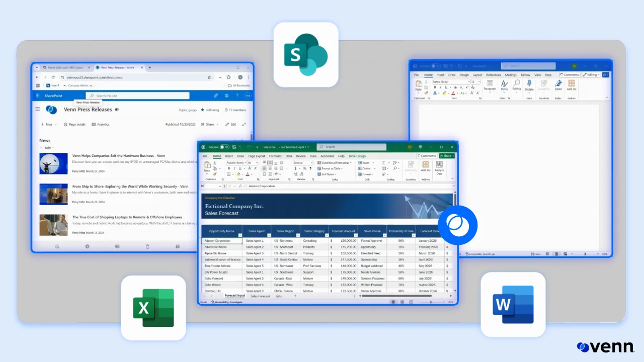The image size is (644, 362).
Task: Click the Excel fill color highlight swatch
Action: tap(238, 174)
